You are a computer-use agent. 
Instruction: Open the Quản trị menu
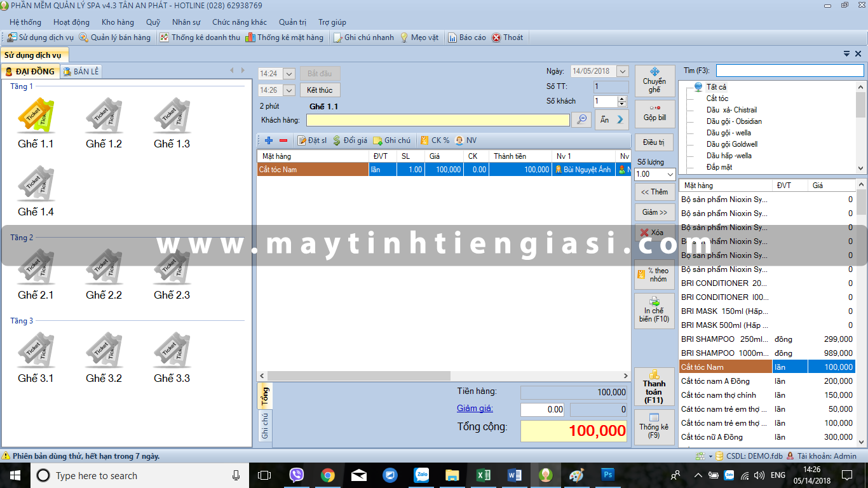[x=292, y=22]
